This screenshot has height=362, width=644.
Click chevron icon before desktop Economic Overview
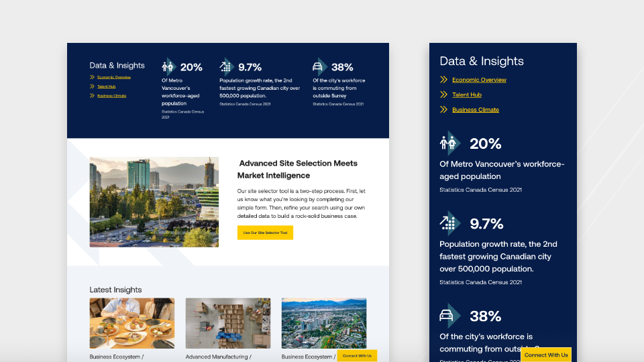click(x=92, y=77)
